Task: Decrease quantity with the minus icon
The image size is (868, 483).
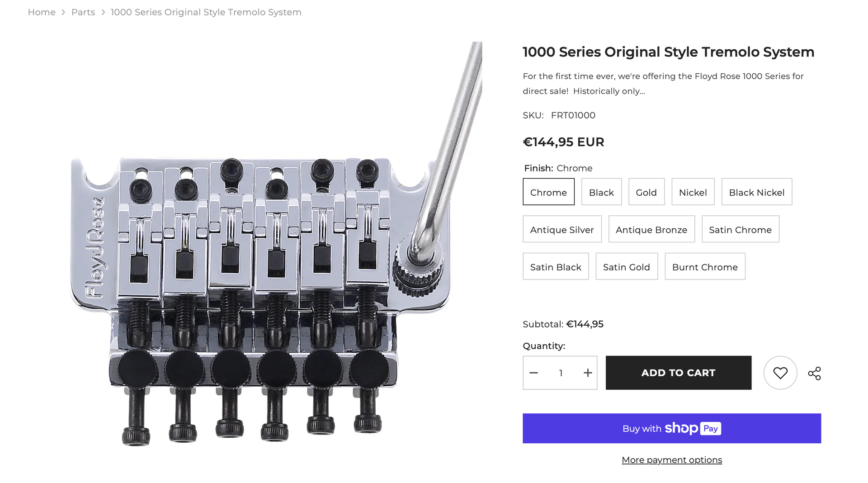Action: tap(533, 373)
